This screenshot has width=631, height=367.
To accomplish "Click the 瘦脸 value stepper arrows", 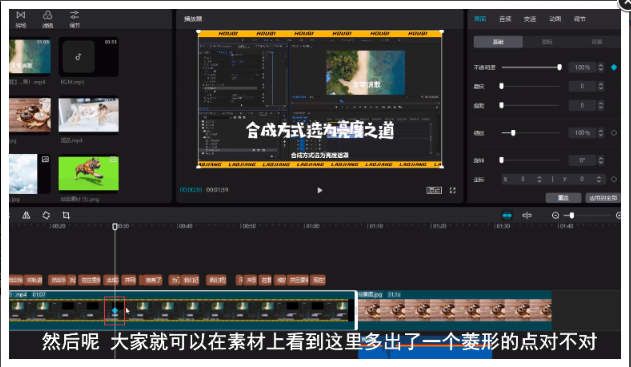I will tap(601, 105).
